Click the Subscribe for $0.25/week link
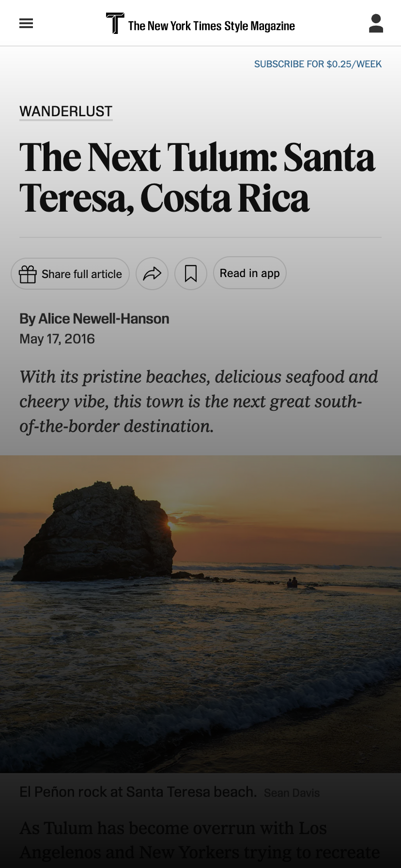 tap(318, 64)
